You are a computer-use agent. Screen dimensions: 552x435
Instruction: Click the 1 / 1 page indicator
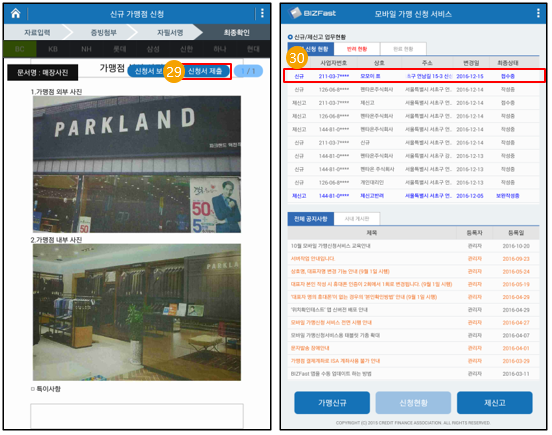248,71
